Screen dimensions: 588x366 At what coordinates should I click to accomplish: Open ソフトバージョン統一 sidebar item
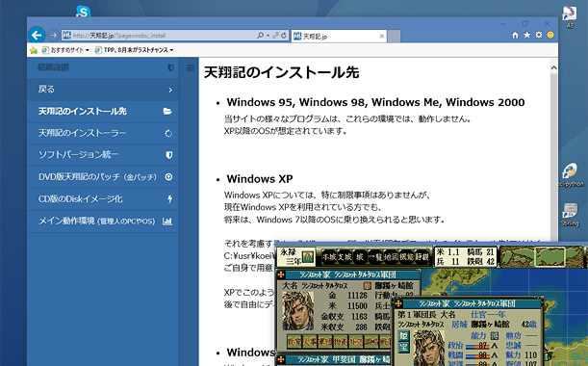click(103, 155)
